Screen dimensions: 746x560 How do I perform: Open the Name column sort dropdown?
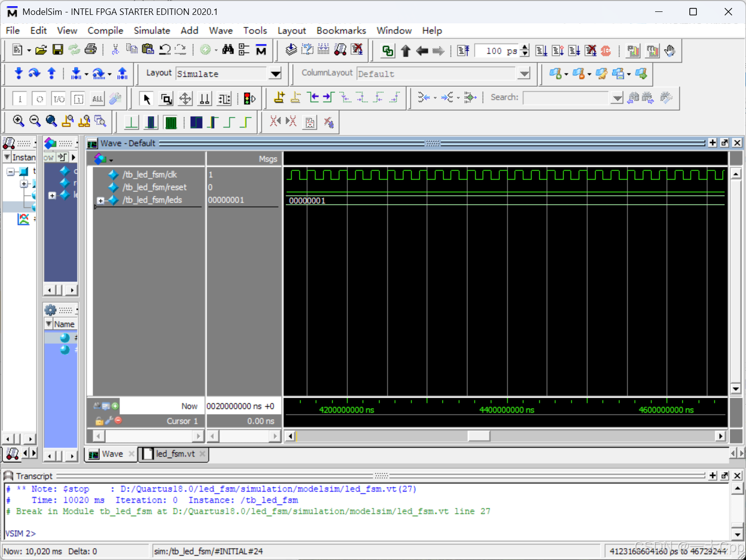pos(49,324)
